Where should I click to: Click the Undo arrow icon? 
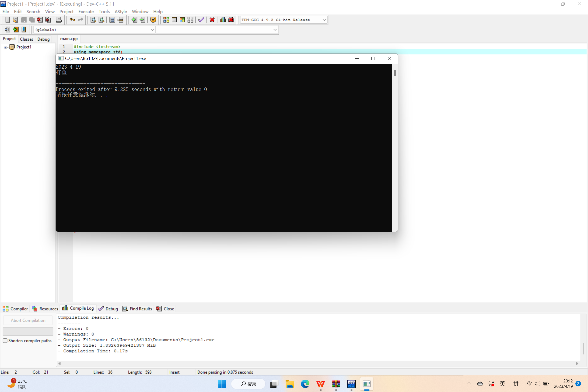[72, 20]
